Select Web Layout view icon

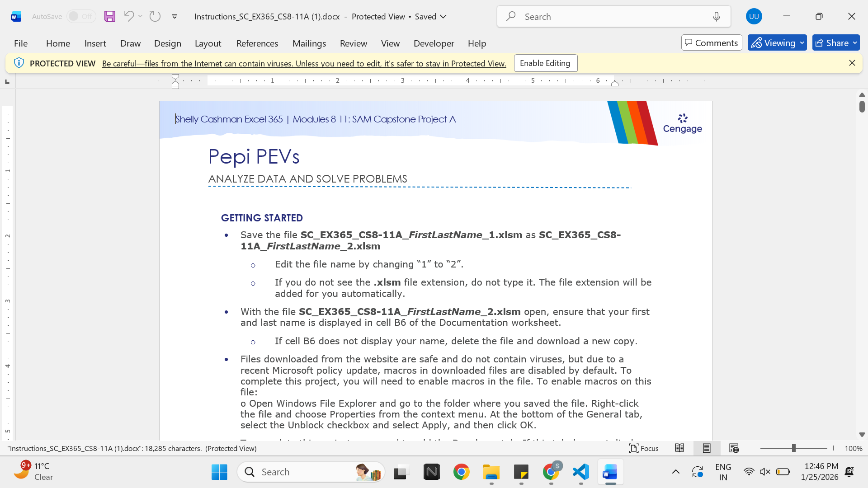pos(734,448)
